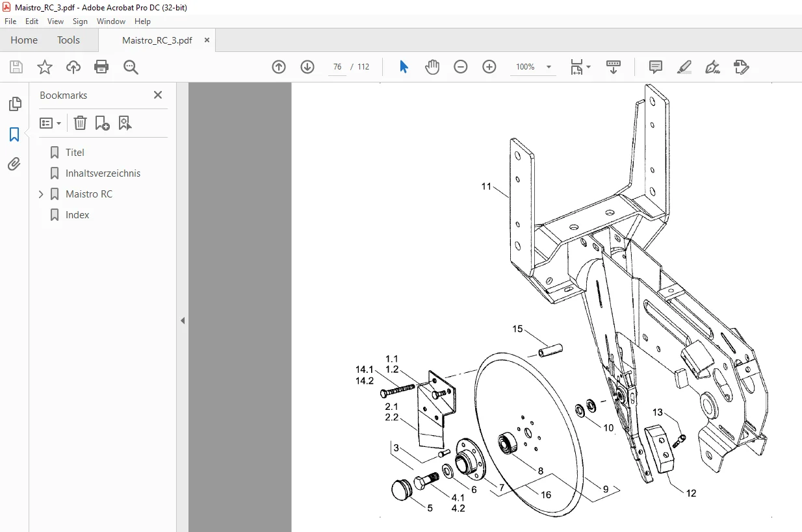
Task: Click the zoom percentage field
Action: (x=525, y=67)
